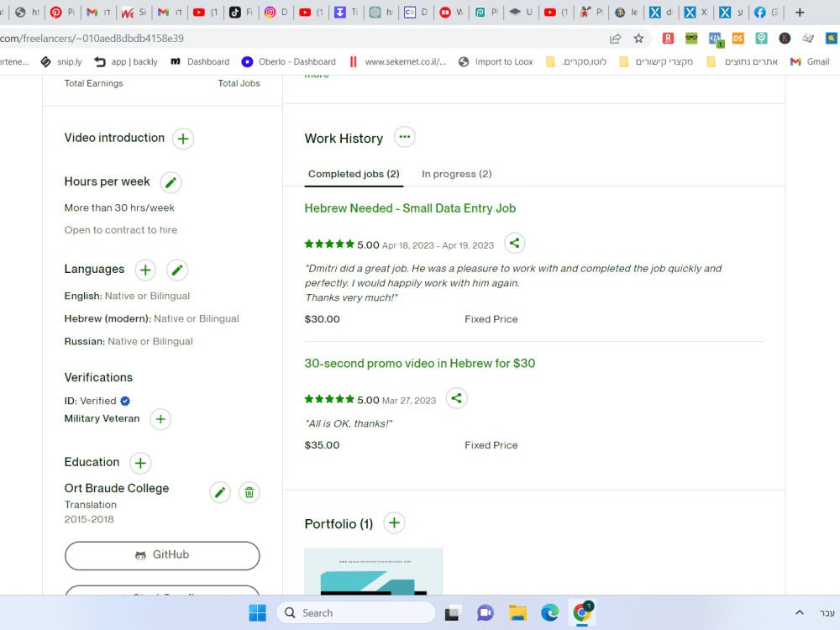Open Import to Loox bookmark
Image resolution: width=840 pixels, height=630 pixels.
(x=496, y=61)
